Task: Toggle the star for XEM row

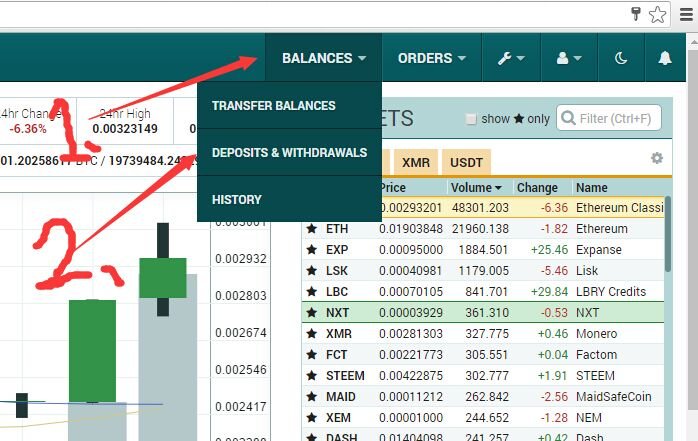Action: 312,418
